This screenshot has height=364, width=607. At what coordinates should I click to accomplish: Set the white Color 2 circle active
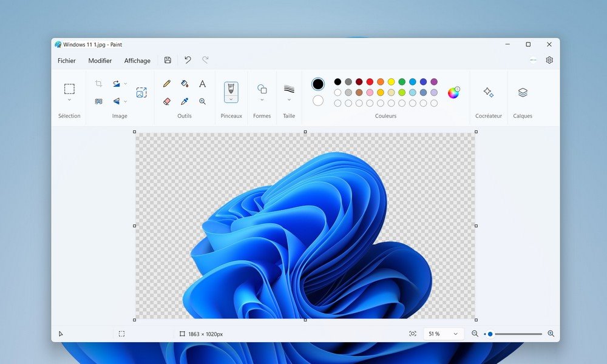(x=318, y=101)
